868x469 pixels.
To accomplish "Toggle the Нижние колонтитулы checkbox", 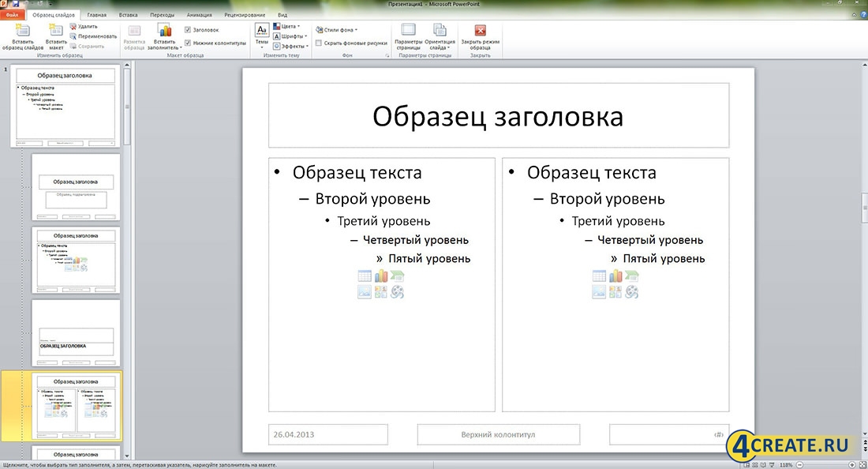I will [x=188, y=43].
